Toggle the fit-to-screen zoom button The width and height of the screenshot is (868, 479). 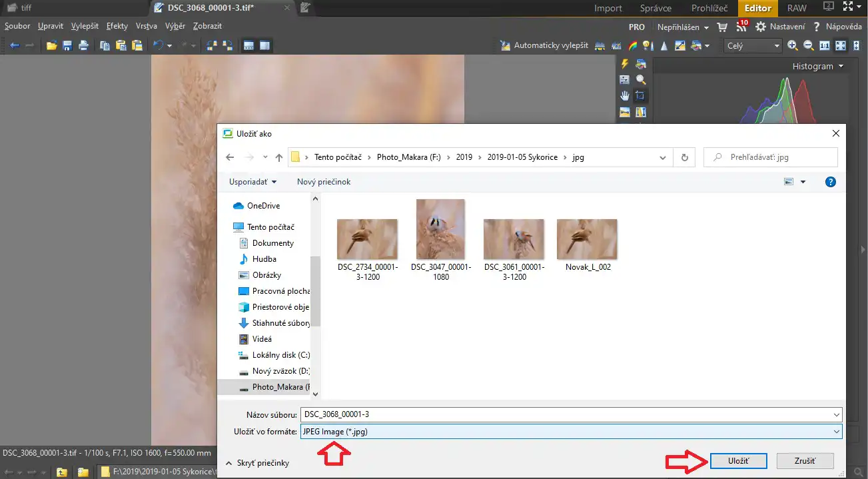[841, 46]
